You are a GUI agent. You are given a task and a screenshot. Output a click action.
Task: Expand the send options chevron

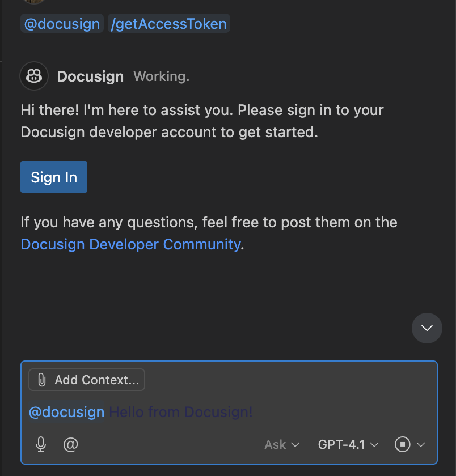(421, 444)
